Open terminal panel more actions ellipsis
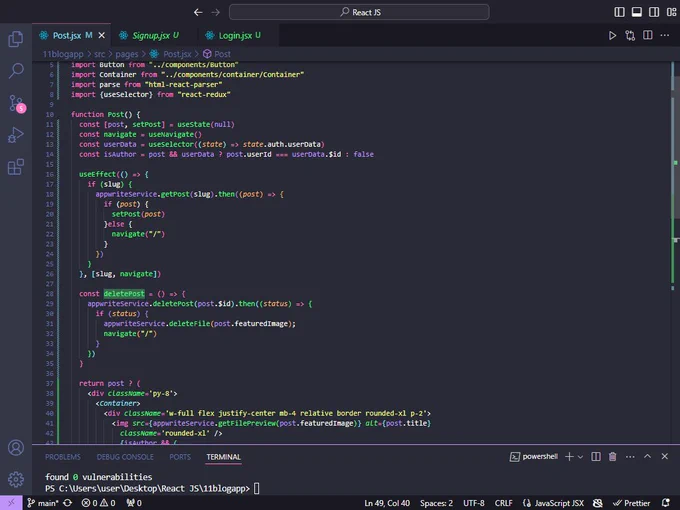This screenshot has width=680, height=510. tap(630, 457)
